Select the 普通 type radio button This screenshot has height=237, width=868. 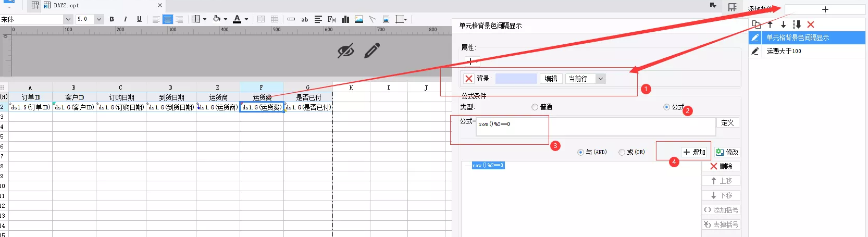pyautogui.click(x=535, y=107)
